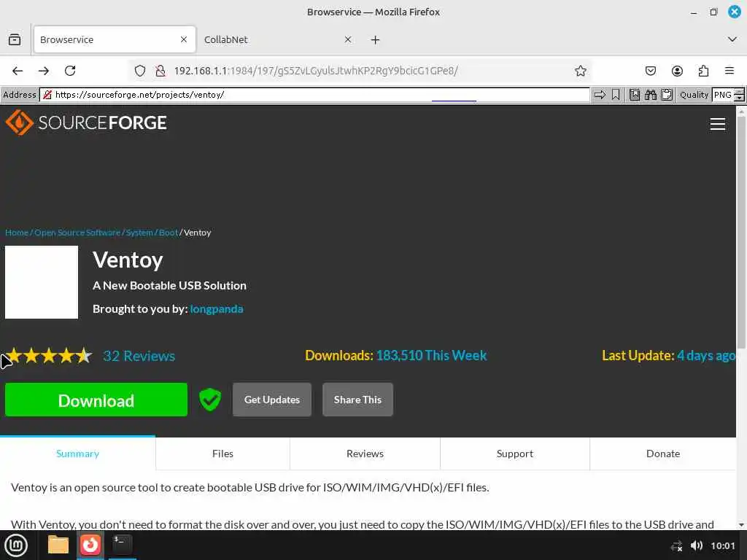The image size is (747, 560).
Task: Open the Firefox View icon left of tabs
Action: click(15, 39)
